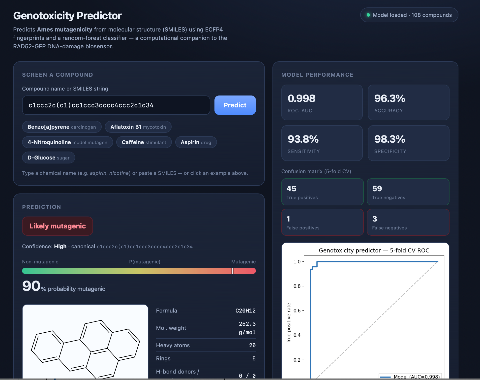Image resolution: width=480 pixels, height=380 pixels.
Task: Click the mutagenic probability gradient bar
Action: [x=139, y=271]
